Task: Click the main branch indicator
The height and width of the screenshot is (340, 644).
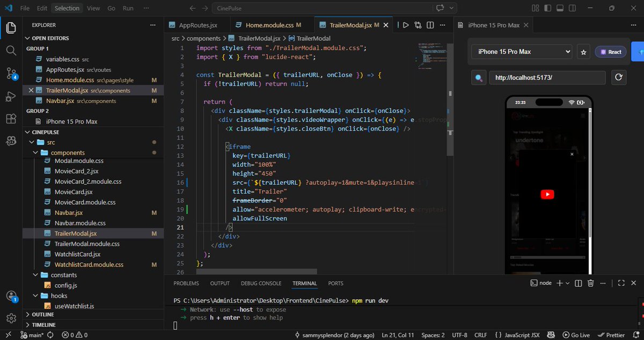Action: pos(32,335)
